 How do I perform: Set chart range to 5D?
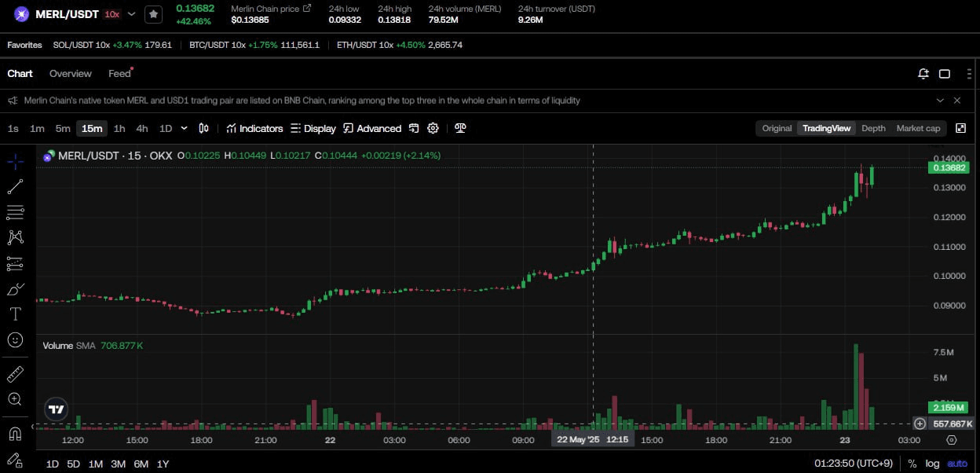(73, 464)
